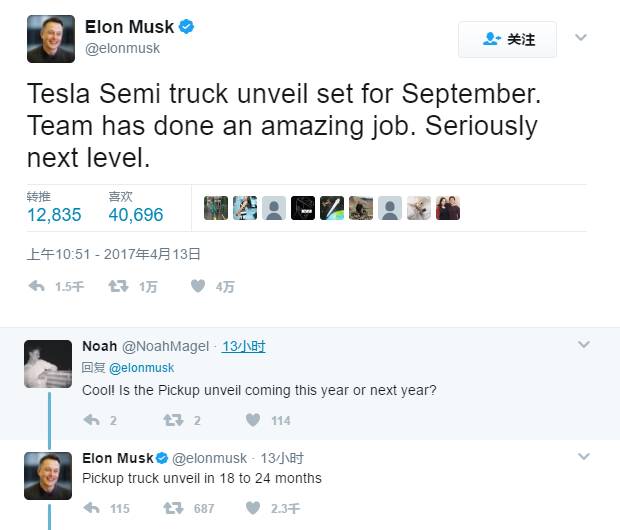Click the 关注 follow button
Image resolution: width=620 pixels, height=530 pixels.
(x=507, y=40)
